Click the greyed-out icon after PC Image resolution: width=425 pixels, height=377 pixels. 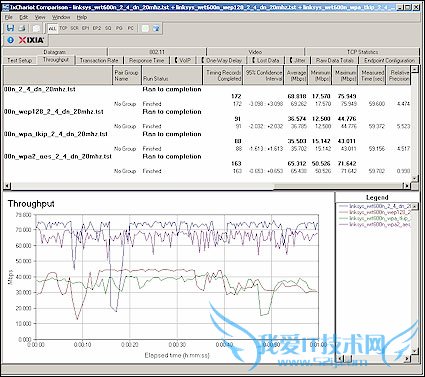[x=145, y=28]
